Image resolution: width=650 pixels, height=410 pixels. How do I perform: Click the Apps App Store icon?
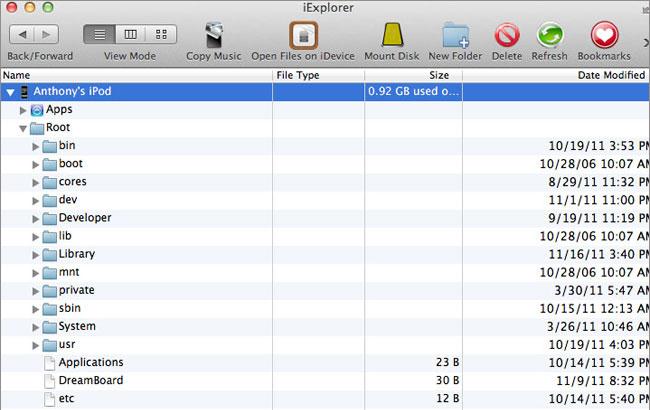point(37,110)
